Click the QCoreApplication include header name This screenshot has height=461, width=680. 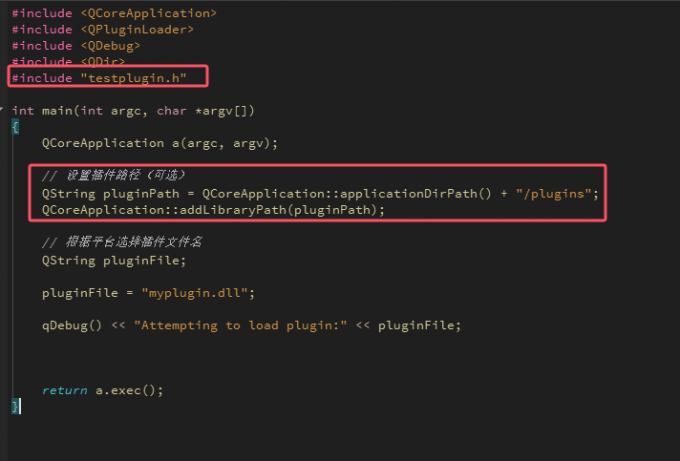tap(148, 13)
